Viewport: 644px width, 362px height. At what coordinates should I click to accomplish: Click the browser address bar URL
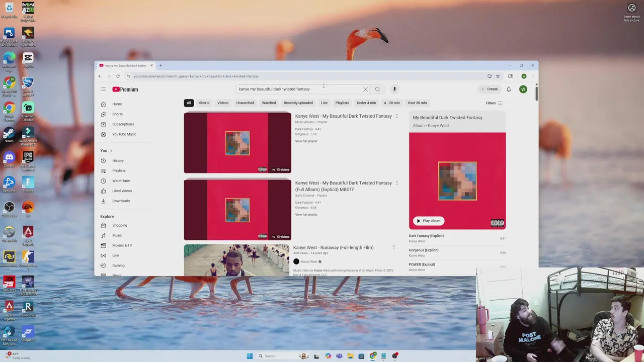coord(196,76)
